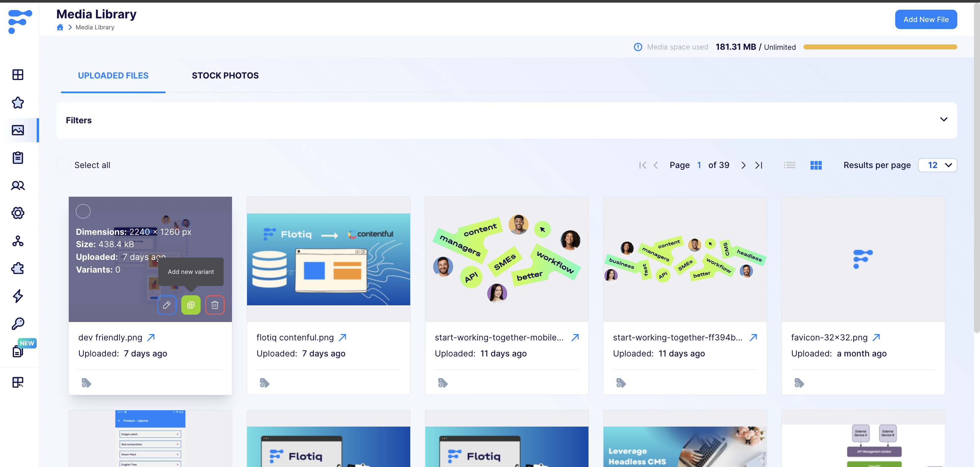The image size is (980, 467).
Task: Click the edit pencil icon on dev friendly.png
Action: [167, 305]
